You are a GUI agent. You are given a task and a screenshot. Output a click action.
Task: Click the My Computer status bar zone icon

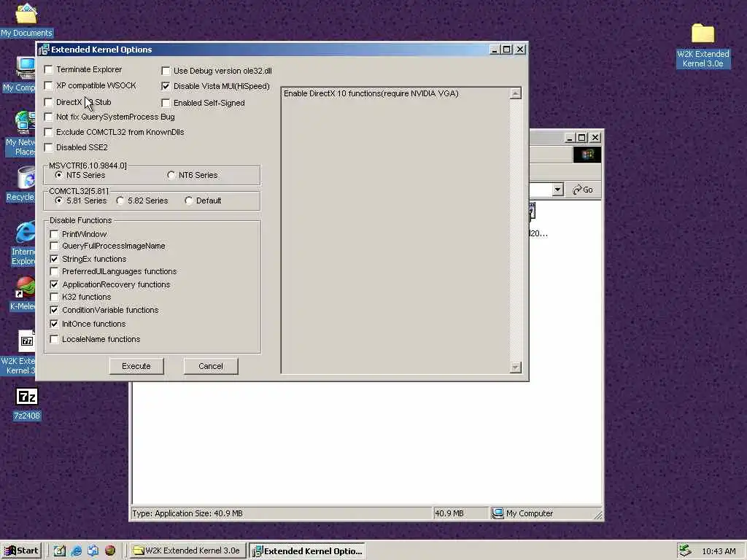pyautogui.click(x=498, y=513)
